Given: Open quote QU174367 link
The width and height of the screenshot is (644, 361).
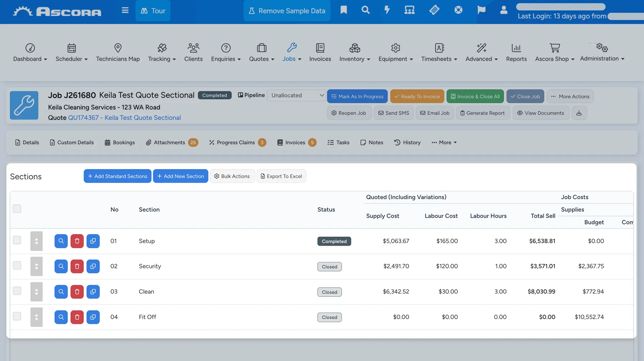Looking at the screenshot, I should click(x=125, y=118).
